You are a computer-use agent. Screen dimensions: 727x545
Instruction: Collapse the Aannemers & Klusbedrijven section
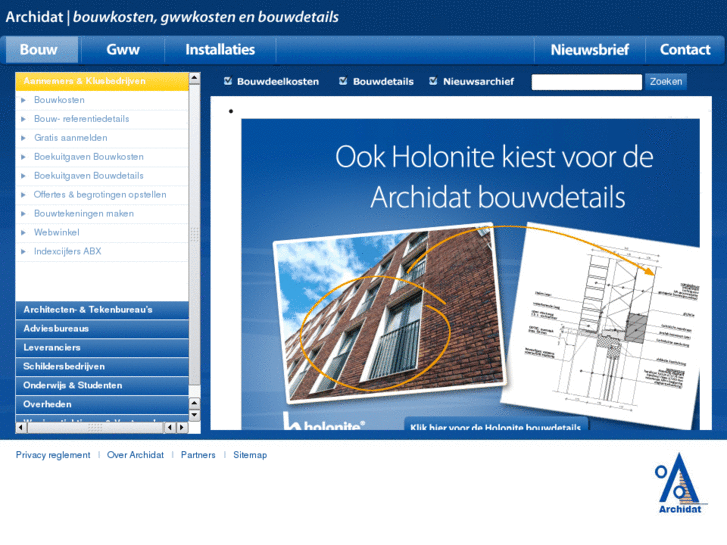click(x=102, y=81)
